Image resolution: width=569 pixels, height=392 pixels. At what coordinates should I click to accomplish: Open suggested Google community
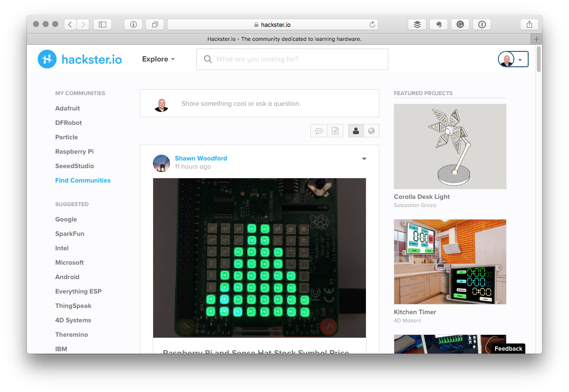[66, 219]
